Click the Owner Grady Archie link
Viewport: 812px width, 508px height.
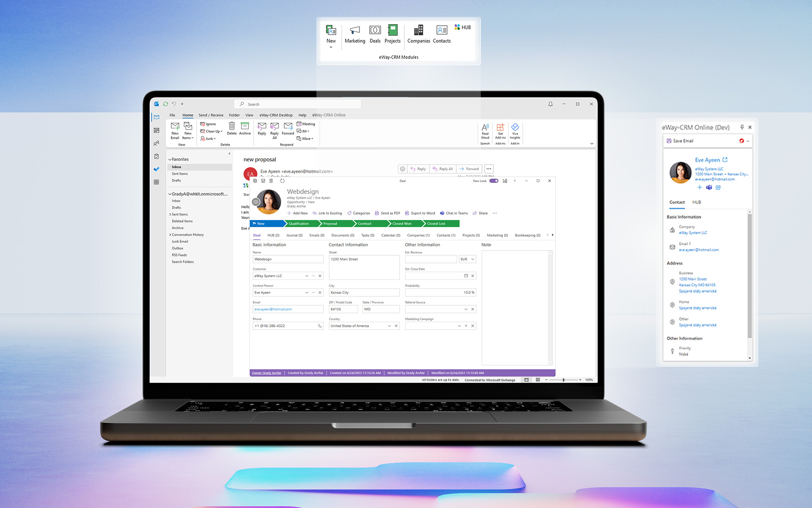click(266, 373)
